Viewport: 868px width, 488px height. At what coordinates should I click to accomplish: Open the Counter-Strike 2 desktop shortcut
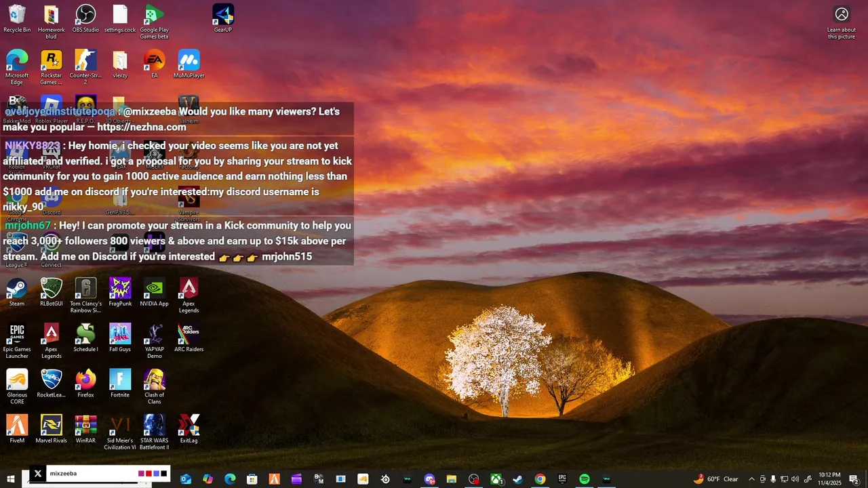click(x=85, y=67)
